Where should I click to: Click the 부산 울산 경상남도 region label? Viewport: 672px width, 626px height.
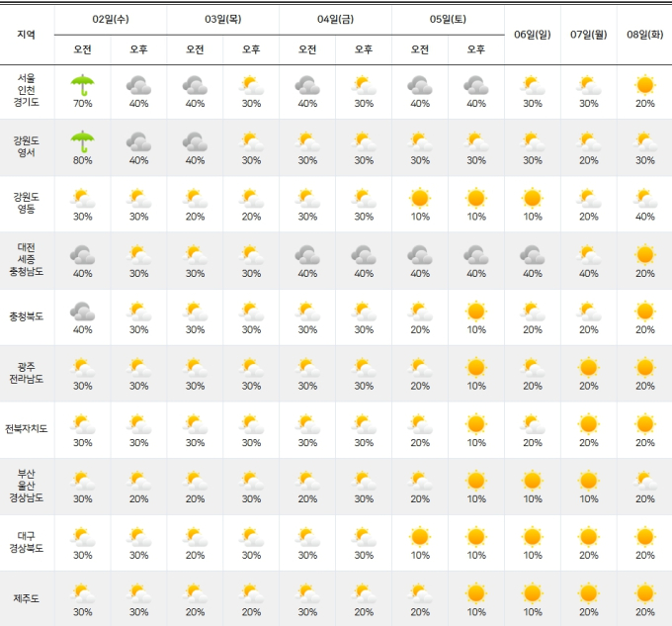(26, 486)
